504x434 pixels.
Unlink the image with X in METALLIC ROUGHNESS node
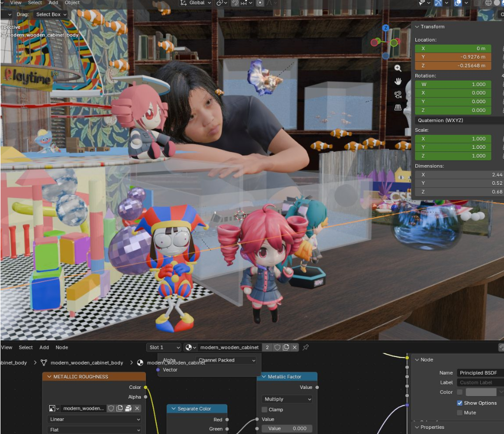point(137,408)
